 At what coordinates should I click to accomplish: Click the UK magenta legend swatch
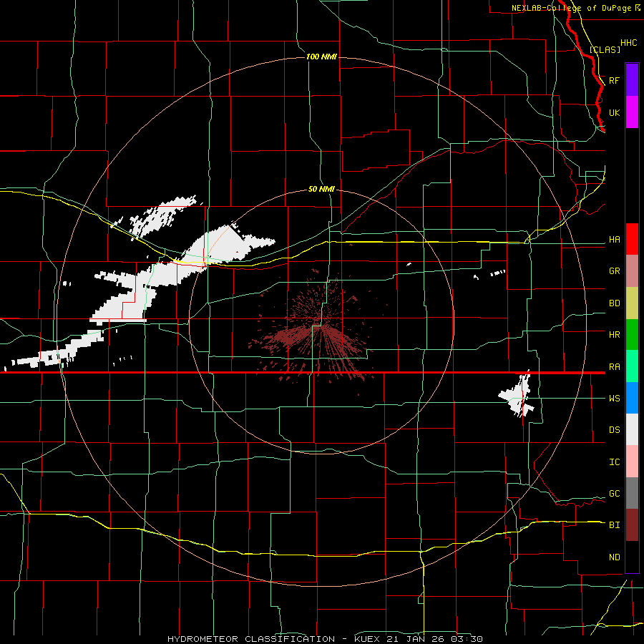click(x=632, y=112)
